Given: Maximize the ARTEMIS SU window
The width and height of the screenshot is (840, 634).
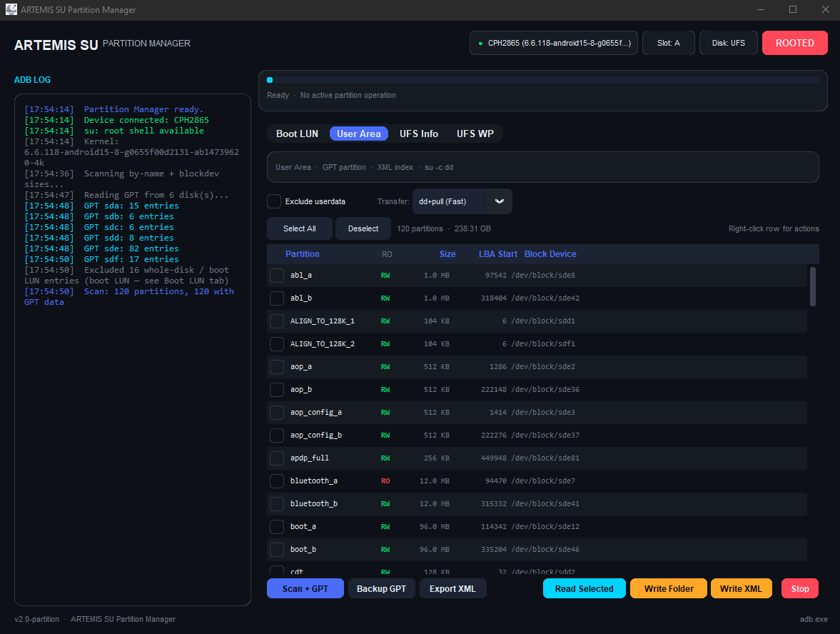Looking at the screenshot, I should [x=793, y=9].
